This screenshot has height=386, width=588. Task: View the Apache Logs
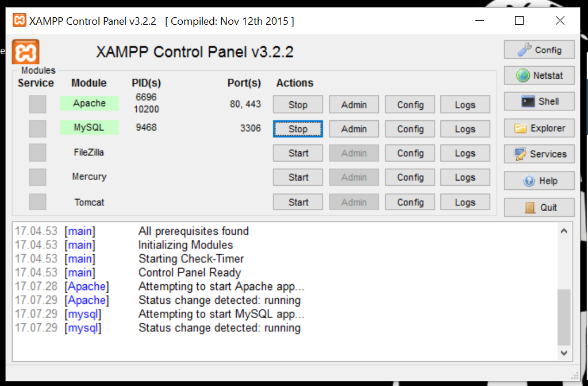pyautogui.click(x=465, y=104)
